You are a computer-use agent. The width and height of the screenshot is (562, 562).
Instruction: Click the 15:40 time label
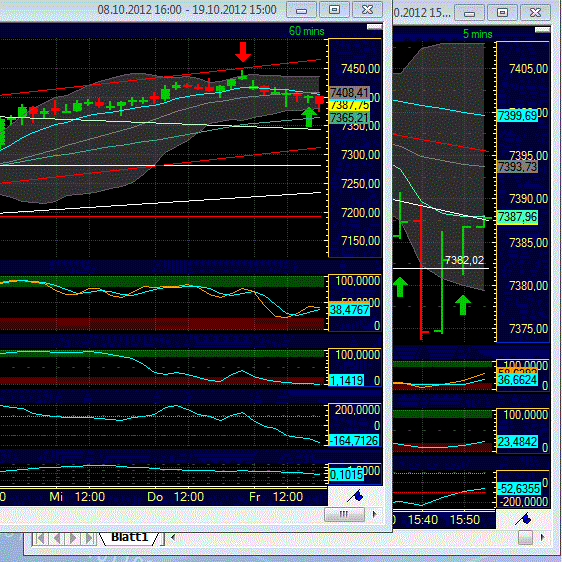[423, 520]
